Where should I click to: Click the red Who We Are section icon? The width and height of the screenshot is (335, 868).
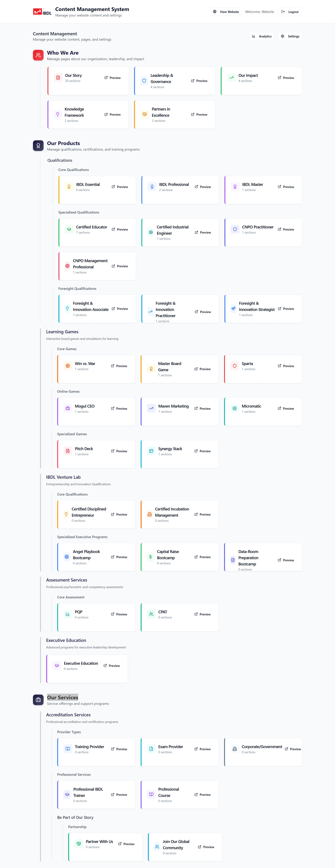[38, 55]
